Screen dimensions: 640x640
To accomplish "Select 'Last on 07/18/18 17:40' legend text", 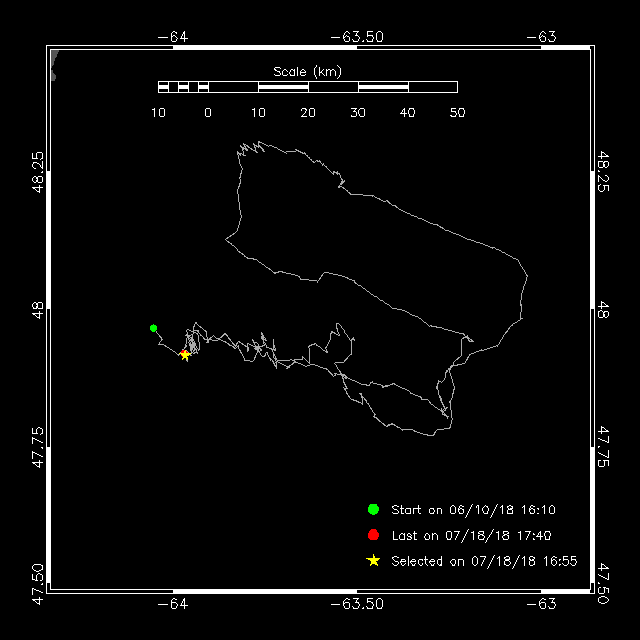I will (471, 535).
